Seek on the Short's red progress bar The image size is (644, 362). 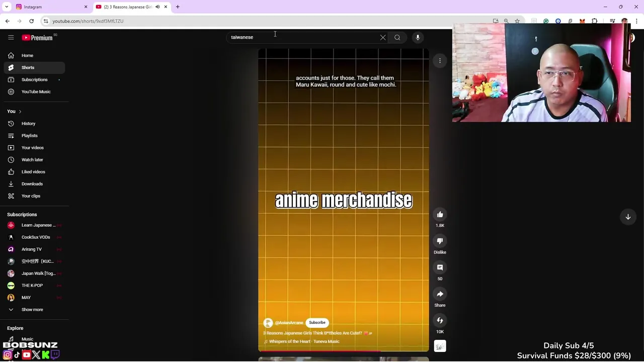point(344,351)
